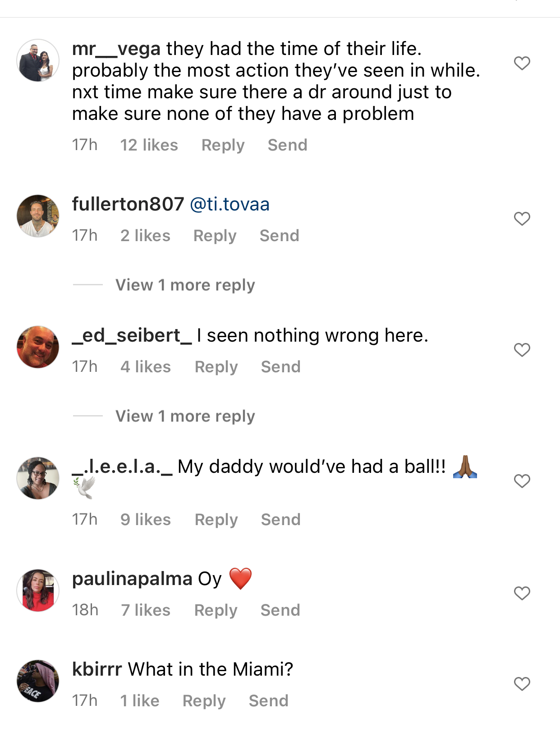
Task: View 1 more reply under _ed_seibert_'s comment
Action: pyautogui.click(x=185, y=416)
